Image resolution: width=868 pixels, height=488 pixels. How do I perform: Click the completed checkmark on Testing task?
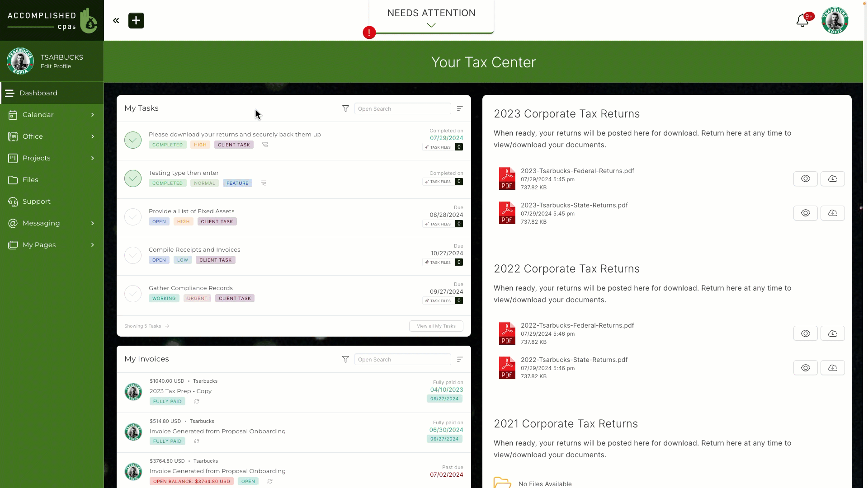132,178
